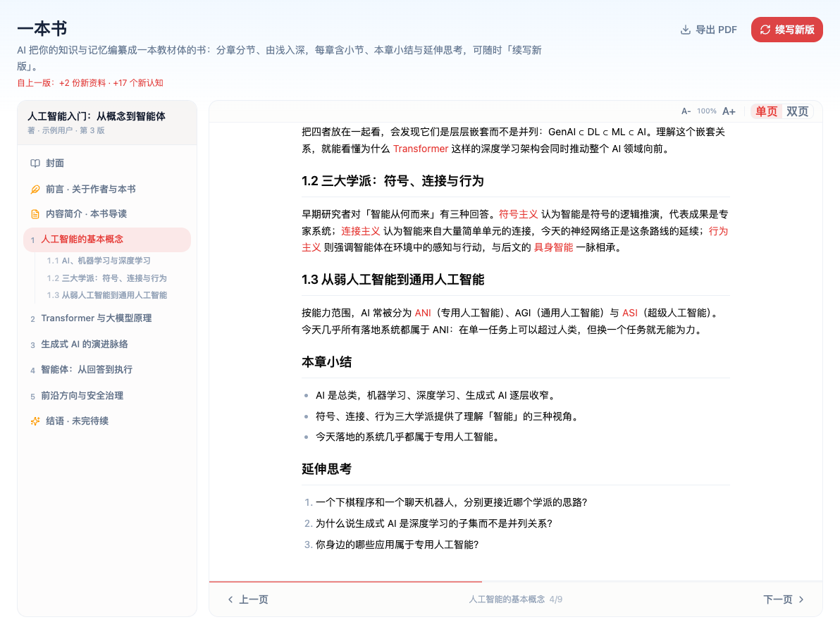Open 内容简介 · 本书导读
Screen dimensions: 840x634
pyautogui.click(x=107, y=214)
